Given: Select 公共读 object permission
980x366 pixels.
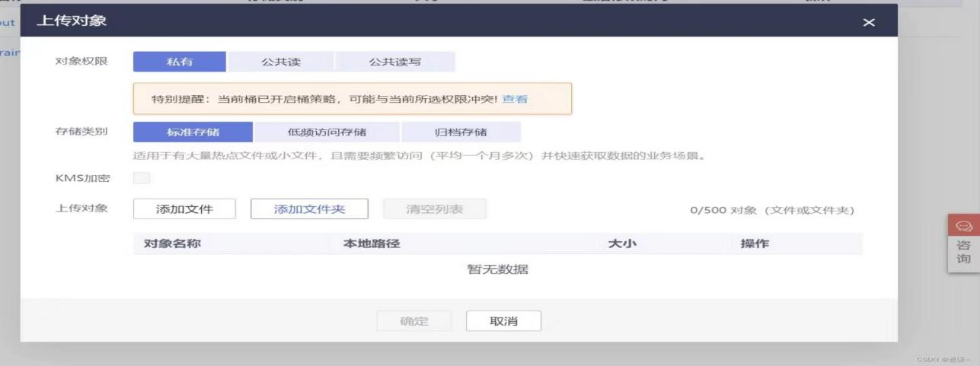Looking at the screenshot, I should point(281,62).
